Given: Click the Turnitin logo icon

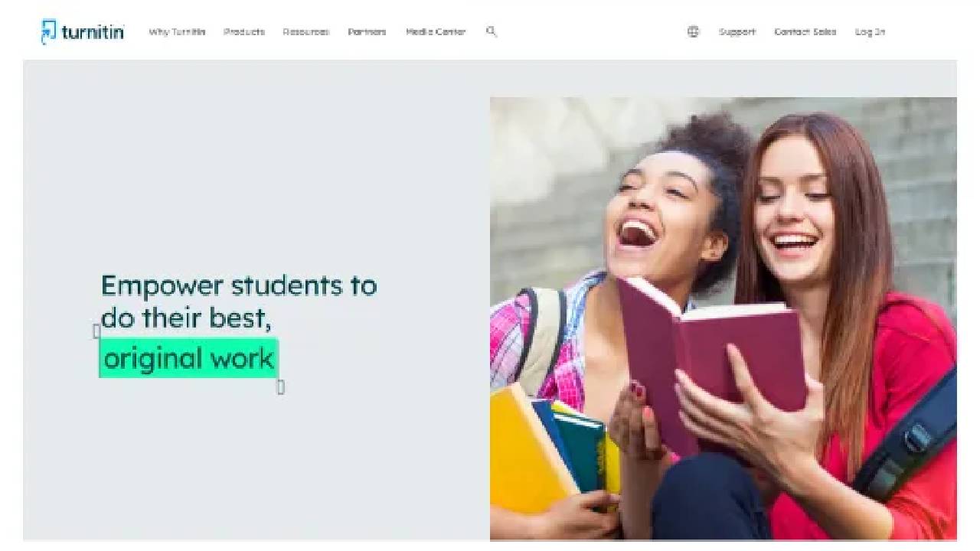Looking at the screenshot, I should [x=49, y=31].
